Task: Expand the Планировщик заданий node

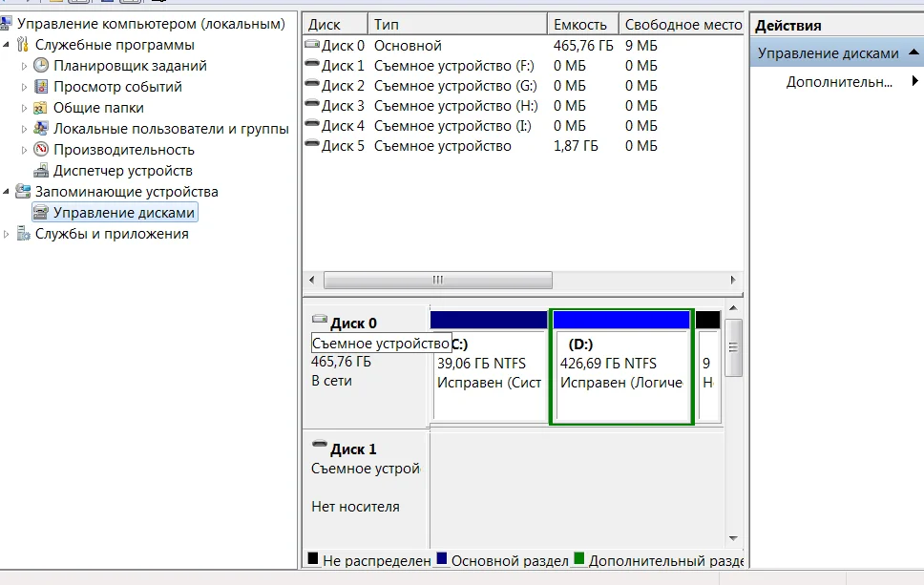Action: (24, 66)
